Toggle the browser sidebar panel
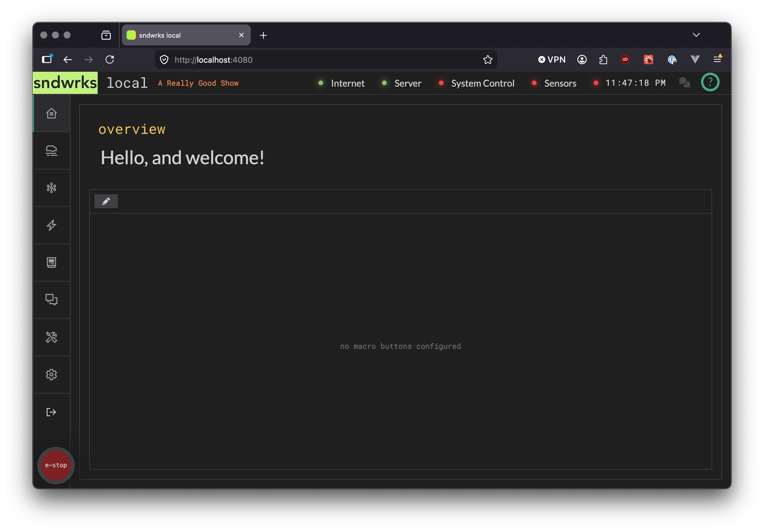The height and width of the screenshot is (532, 764). pos(47,59)
